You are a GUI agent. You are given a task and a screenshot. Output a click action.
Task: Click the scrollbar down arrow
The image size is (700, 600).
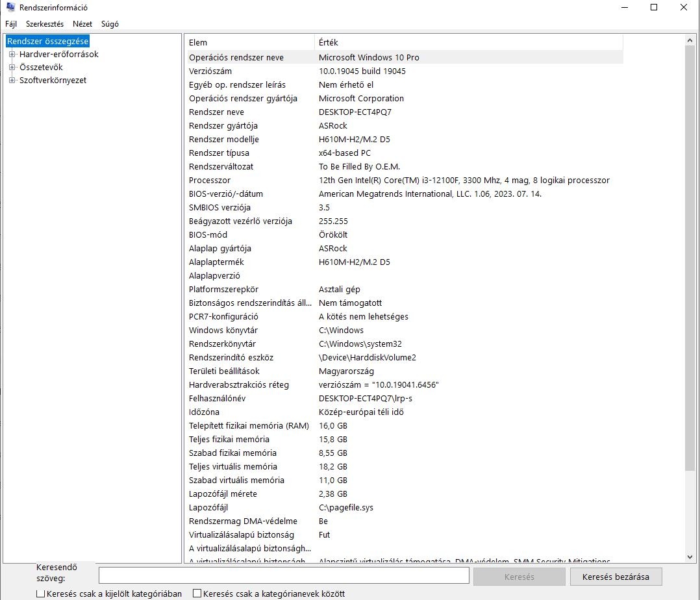690,556
